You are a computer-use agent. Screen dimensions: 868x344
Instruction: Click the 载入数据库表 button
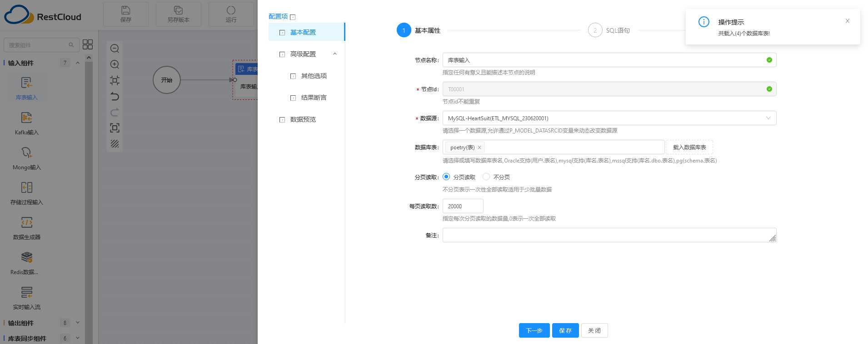689,147
